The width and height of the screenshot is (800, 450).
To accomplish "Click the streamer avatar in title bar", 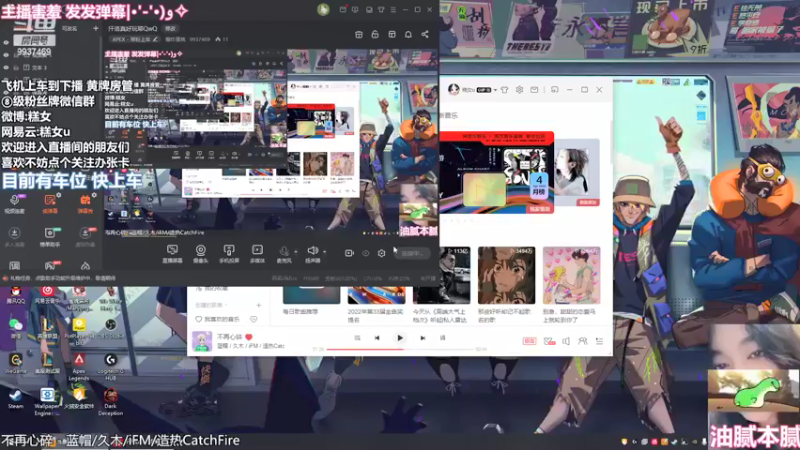I will coord(323,10).
